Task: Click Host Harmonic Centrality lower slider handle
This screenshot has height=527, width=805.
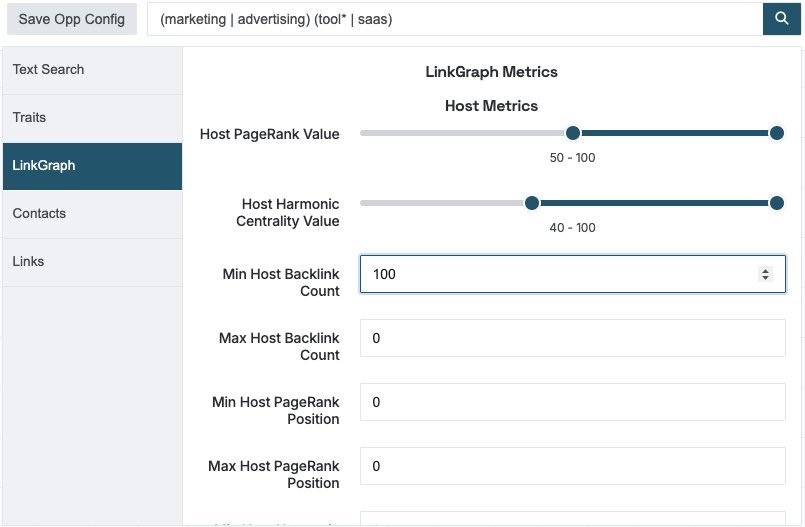Action: point(532,203)
